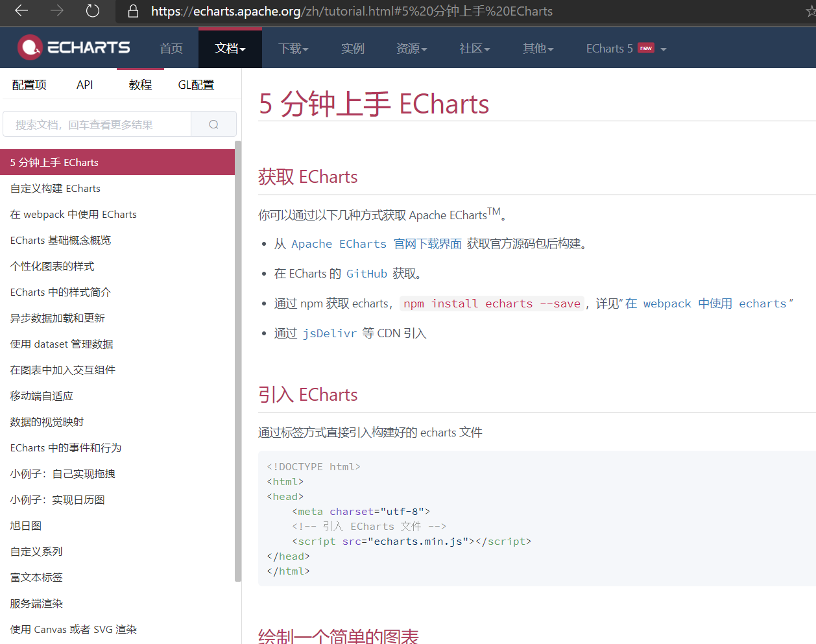Open '小例子：实现日历图' sidebar item

click(x=117, y=499)
